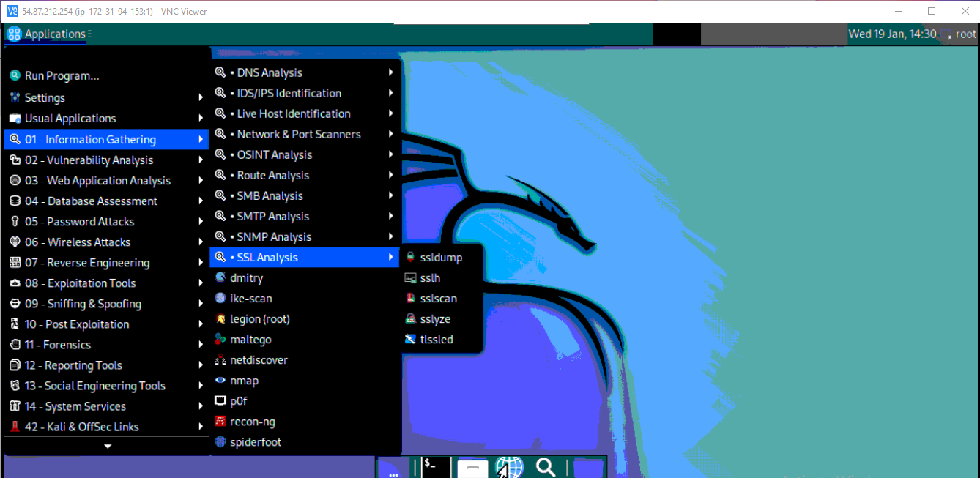Open 42 - Kali & OffSec Links
The image size is (980, 478).
pos(107,427)
